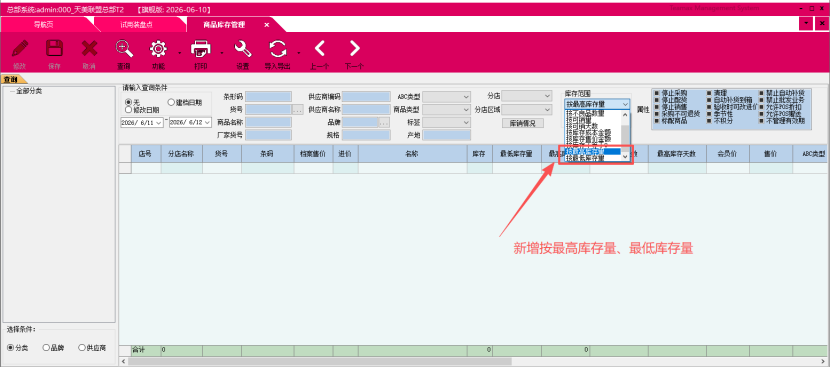Image resolution: width=830 pixels, height=367 pixels.
Task: Click the 供应商名称 input field
Action: coord(366,109)
